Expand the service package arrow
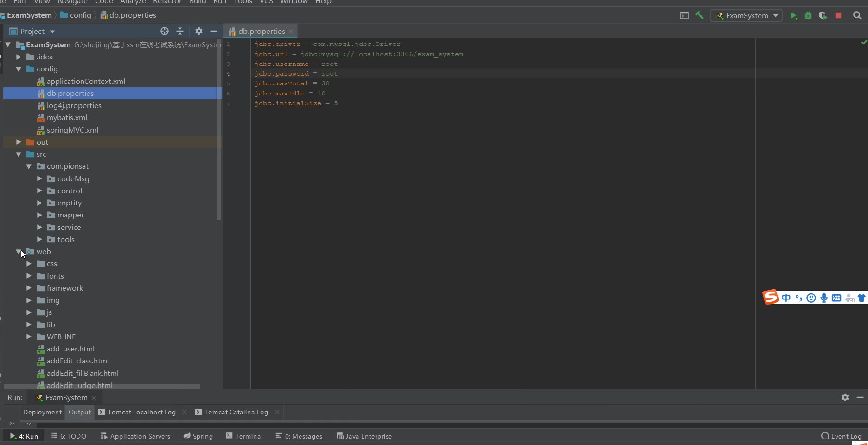This screenshot has height=445, width=868. pyautogui.click(x=39, y=227)
